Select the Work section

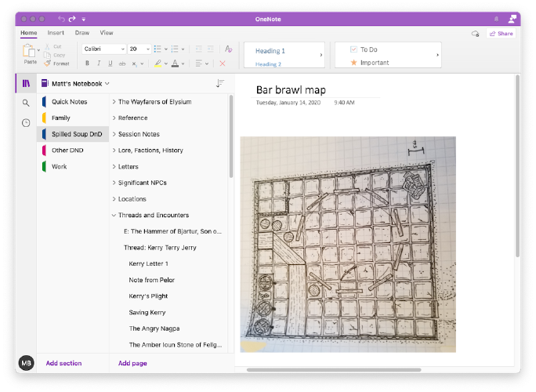pos(73,166)
